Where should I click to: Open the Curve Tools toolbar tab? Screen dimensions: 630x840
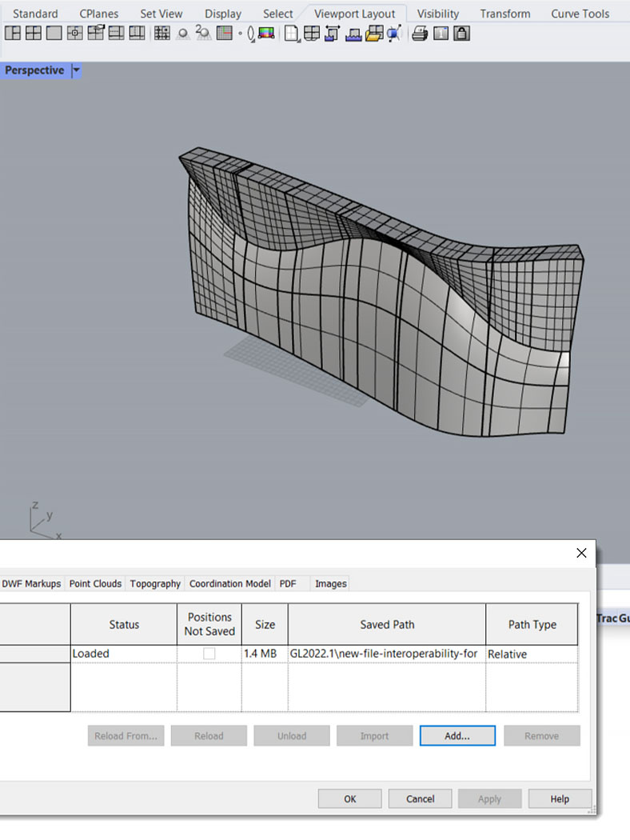click(x=580, y=14)
